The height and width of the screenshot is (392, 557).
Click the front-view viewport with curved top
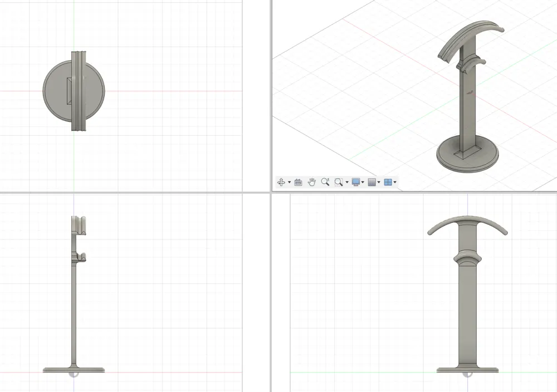click(x=414, y=293)
